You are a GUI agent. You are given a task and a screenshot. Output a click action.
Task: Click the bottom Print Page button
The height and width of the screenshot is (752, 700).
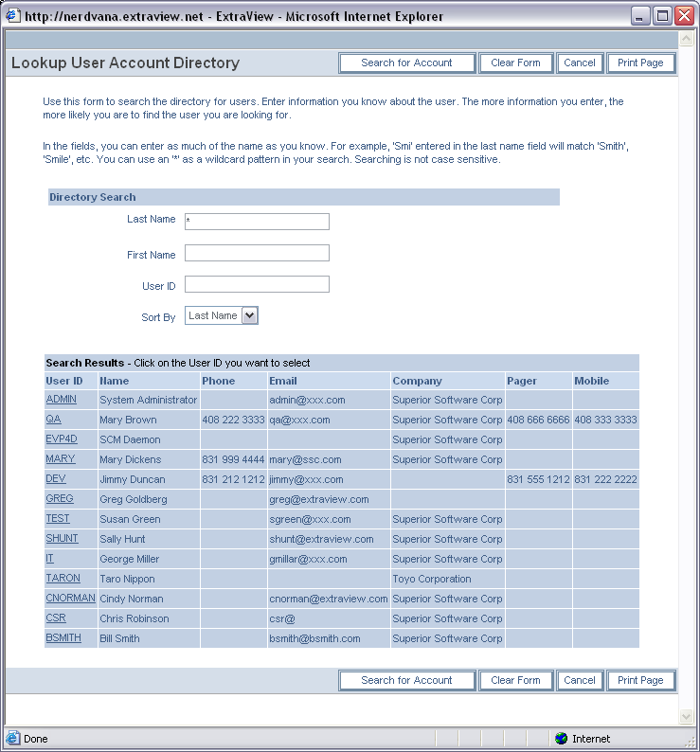640,681
